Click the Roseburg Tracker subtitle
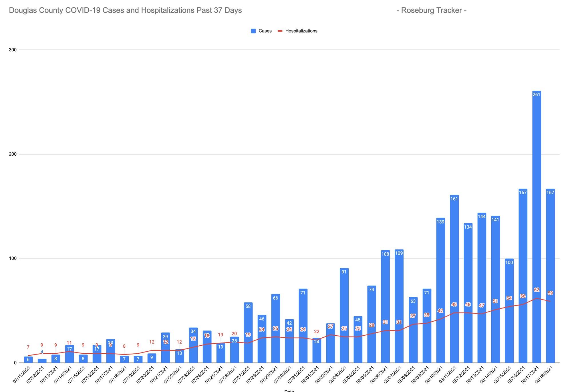Screen dimensions: 572x392 [432, 10]
